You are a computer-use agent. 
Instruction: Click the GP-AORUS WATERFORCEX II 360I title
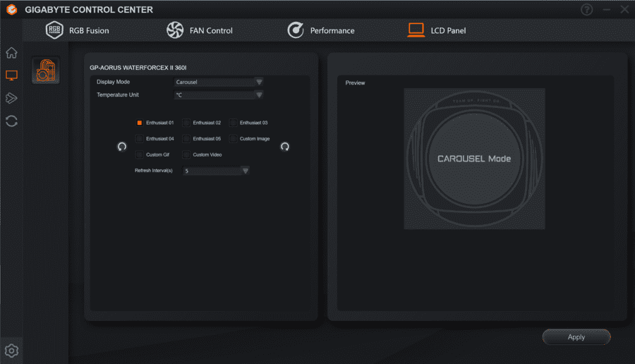[138, 68]
